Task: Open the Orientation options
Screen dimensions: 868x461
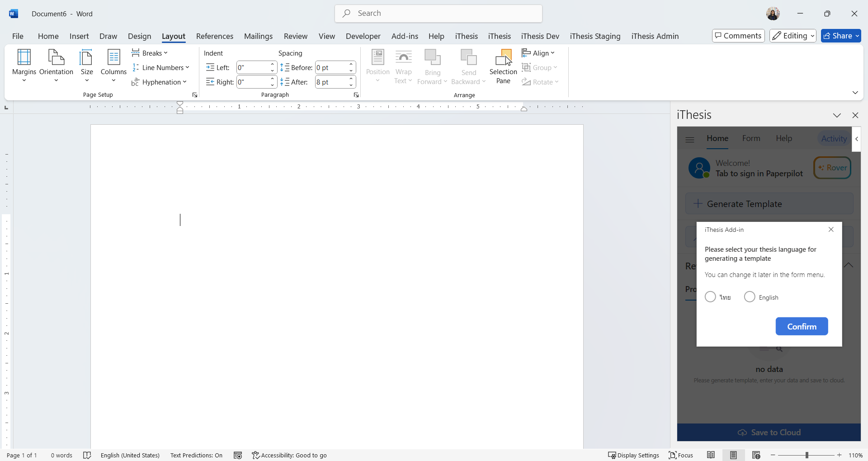Action: coord(56,66)
